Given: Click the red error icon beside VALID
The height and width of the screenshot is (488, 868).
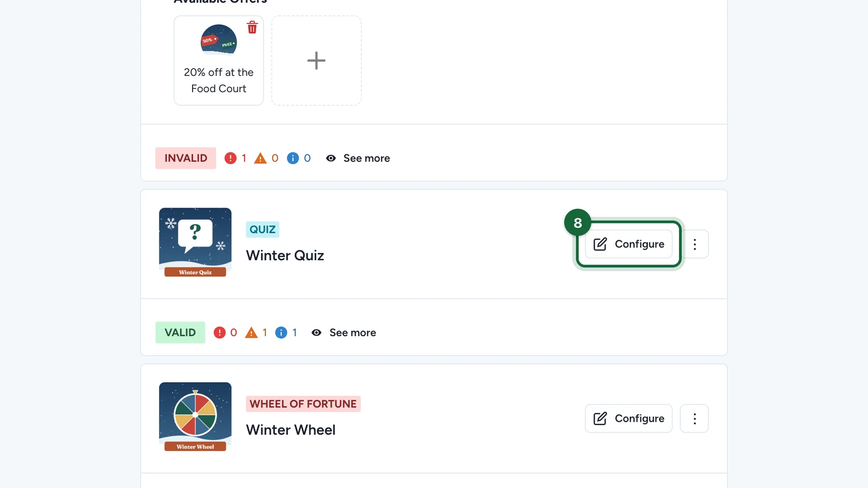Looking at the screenshot, I should 219,332.
